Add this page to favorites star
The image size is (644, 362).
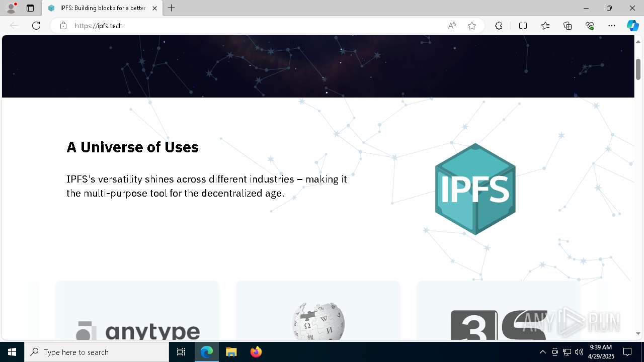(472, 26)
